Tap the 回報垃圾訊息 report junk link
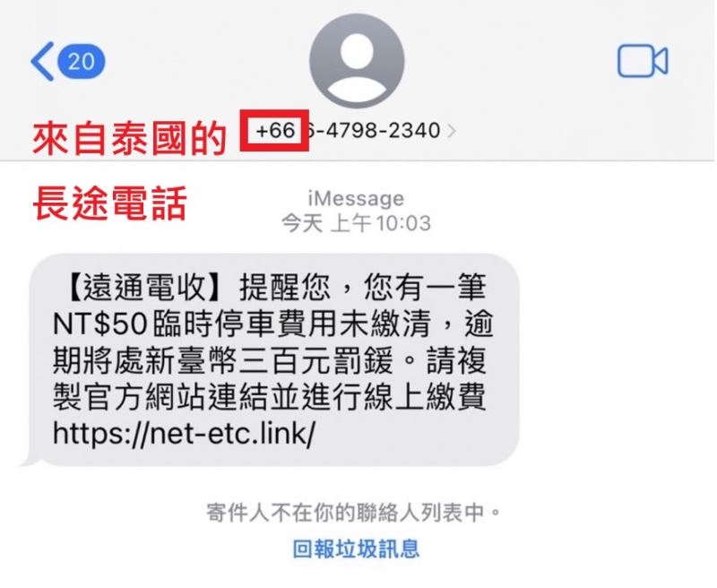 [x=356, y=549]
